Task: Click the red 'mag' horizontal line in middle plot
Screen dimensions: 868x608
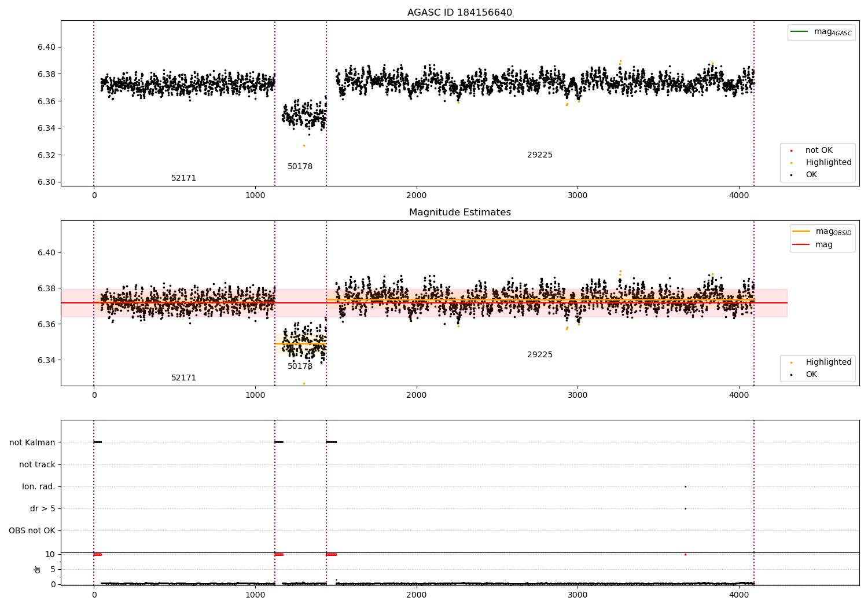Action: click(x=424, y=303)
